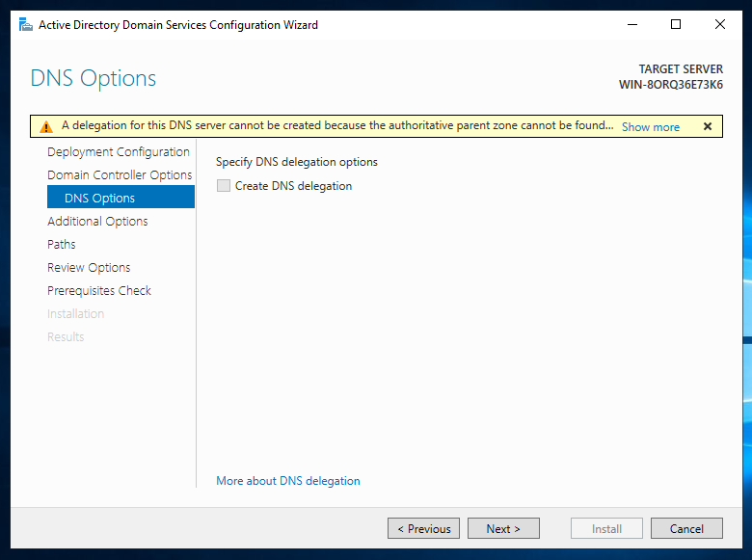
Task: Click the server name WIN-8ORQ36E73K6
Action: (x=670, y=85)
